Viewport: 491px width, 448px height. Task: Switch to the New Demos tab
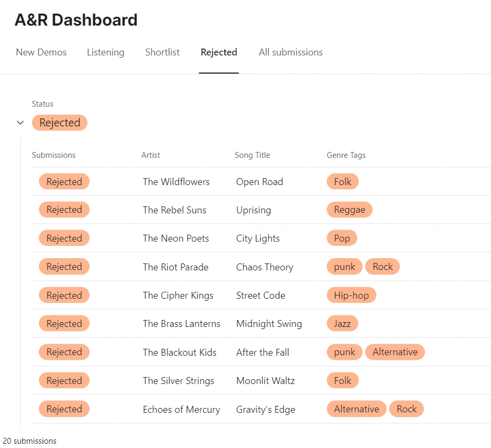[x=41, y=52]
